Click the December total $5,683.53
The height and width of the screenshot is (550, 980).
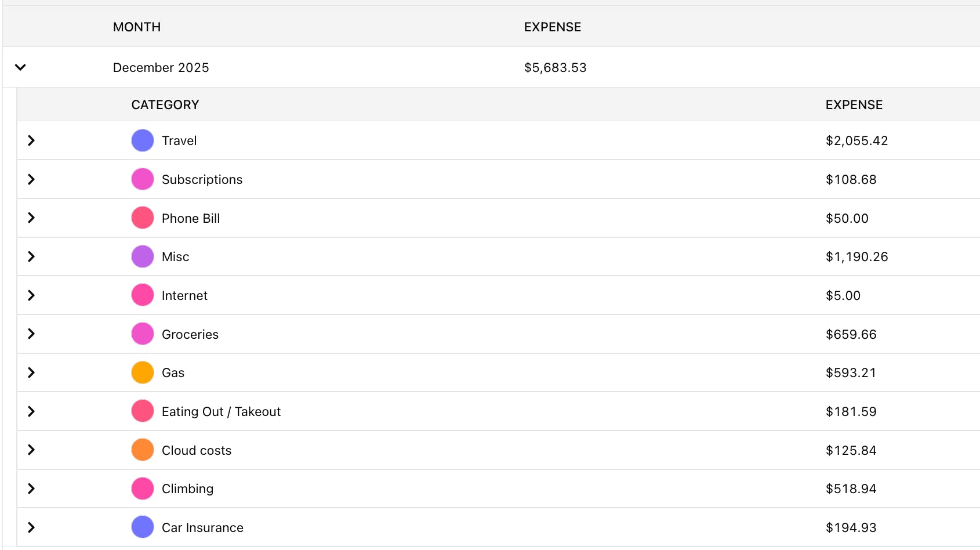[555, 68]
